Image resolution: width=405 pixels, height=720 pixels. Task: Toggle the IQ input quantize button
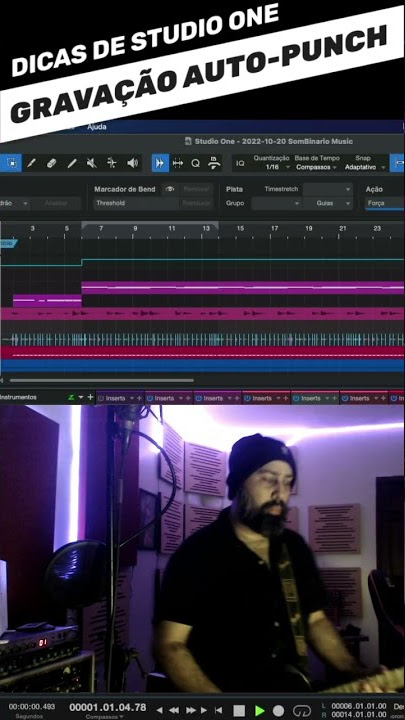240,163
